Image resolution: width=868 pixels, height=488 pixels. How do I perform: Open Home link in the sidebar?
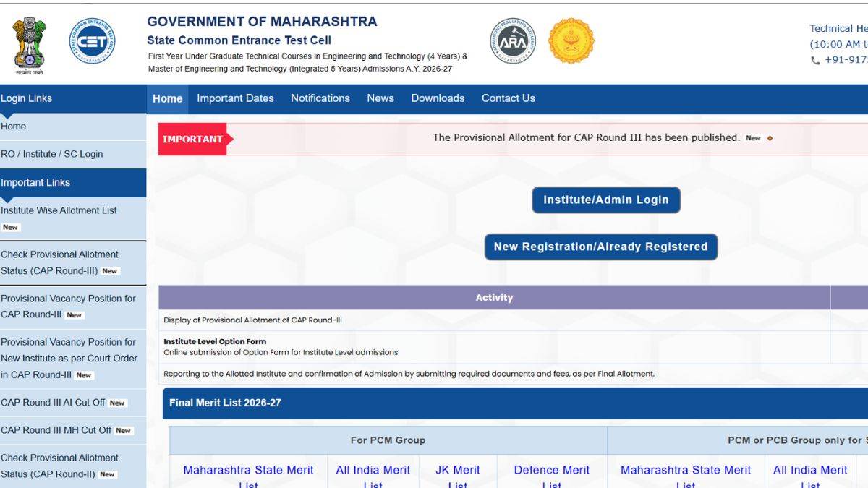13,127
